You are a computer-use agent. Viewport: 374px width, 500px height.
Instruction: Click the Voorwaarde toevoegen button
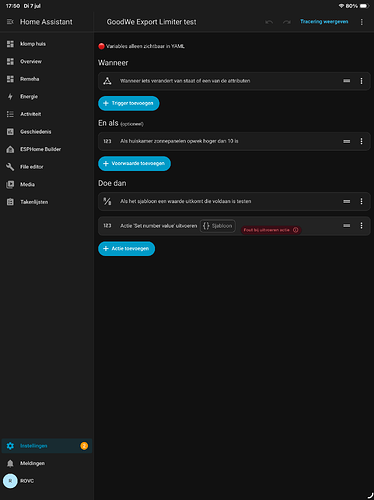point(134,164)
